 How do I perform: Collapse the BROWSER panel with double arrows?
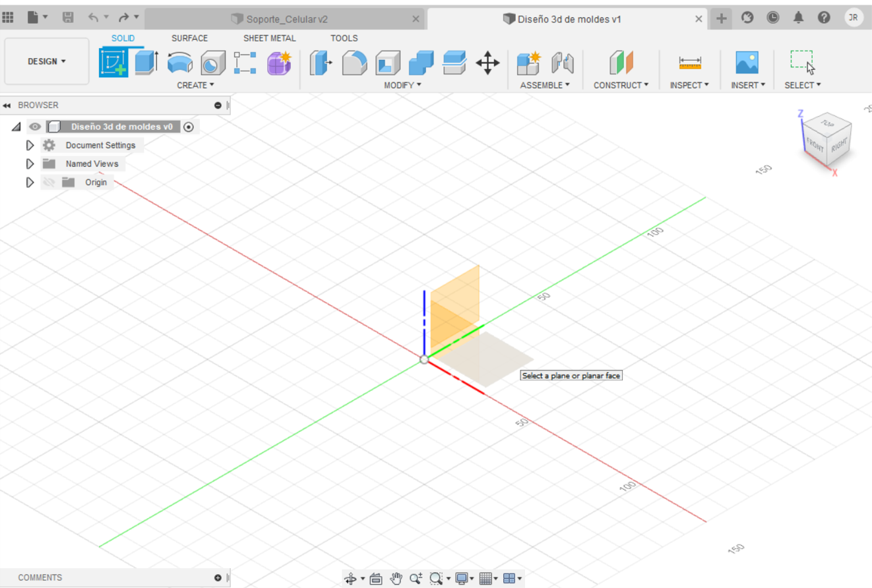(7, 105)
